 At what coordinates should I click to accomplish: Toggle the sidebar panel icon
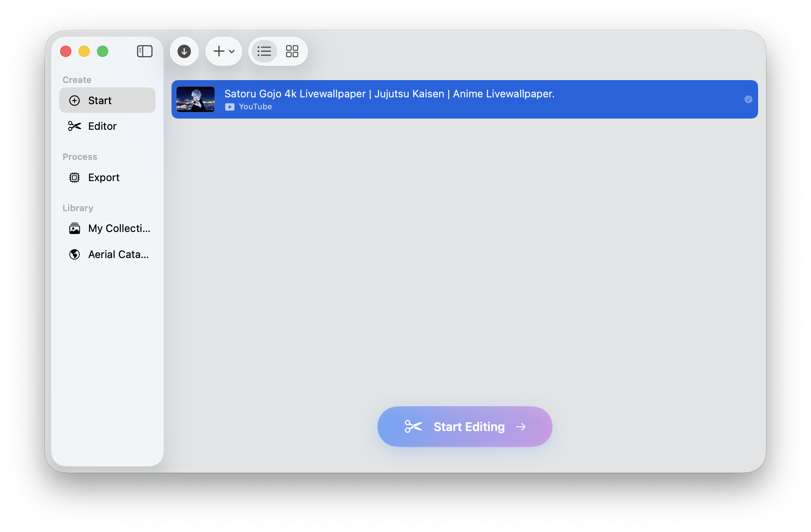coord(145,51)
